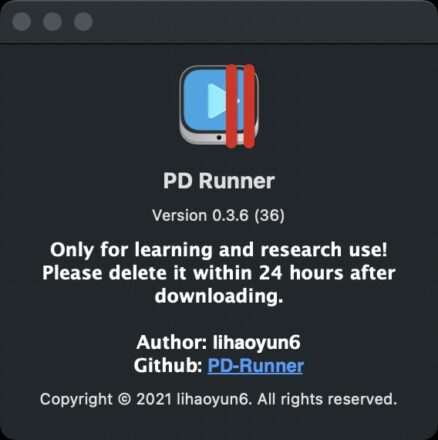Click the "Github:" label
This screenshot has height=440, width=438.
(x=168, y=366)
